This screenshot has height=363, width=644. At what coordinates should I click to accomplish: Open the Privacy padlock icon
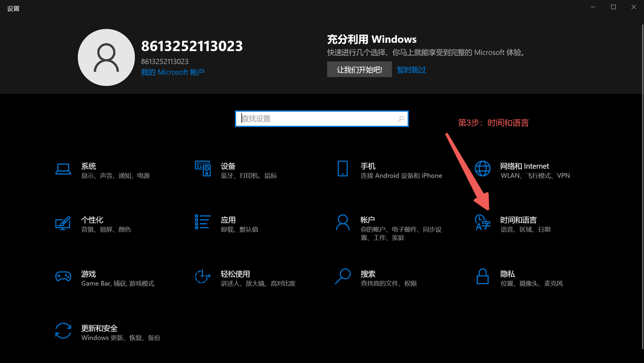pyautogui.click(x=482, y=276)
